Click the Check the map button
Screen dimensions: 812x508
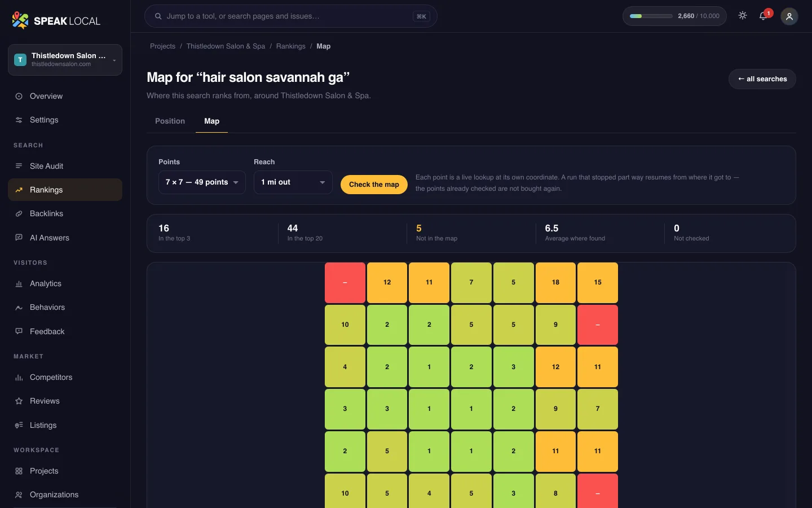pyautogui.click(x=374, y=185)
